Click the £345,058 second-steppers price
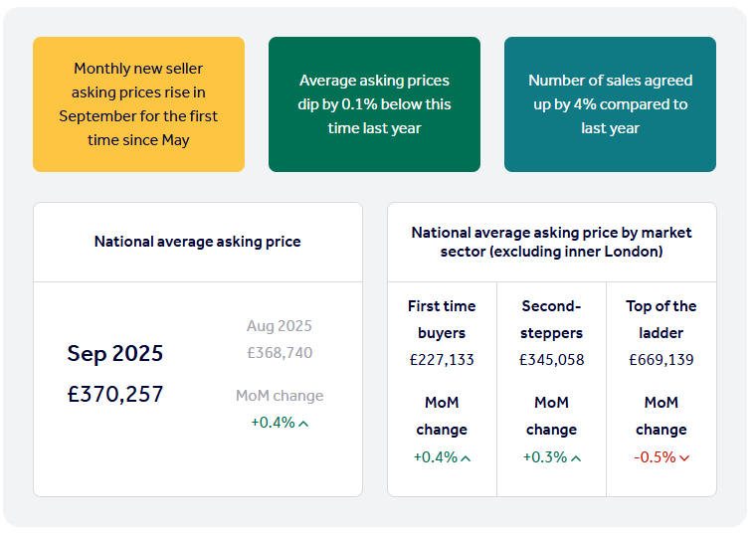The width and height of the screenshot is (756, 534). pos(551,360)
